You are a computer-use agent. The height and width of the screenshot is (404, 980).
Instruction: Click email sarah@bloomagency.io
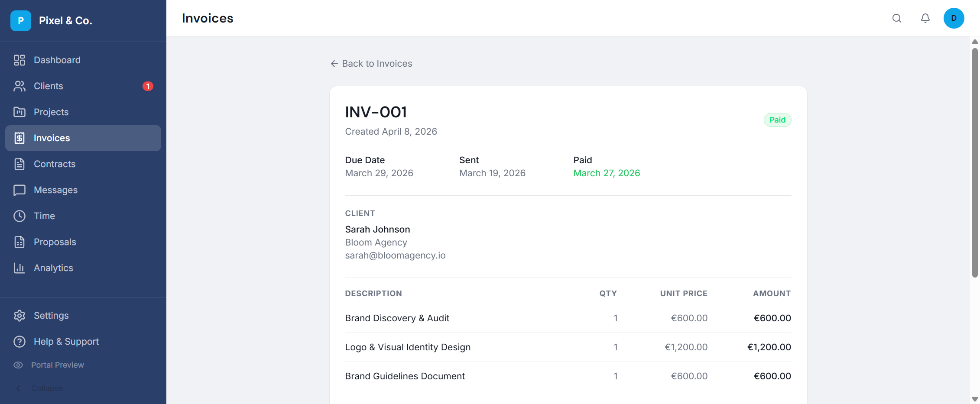(395, 255)
